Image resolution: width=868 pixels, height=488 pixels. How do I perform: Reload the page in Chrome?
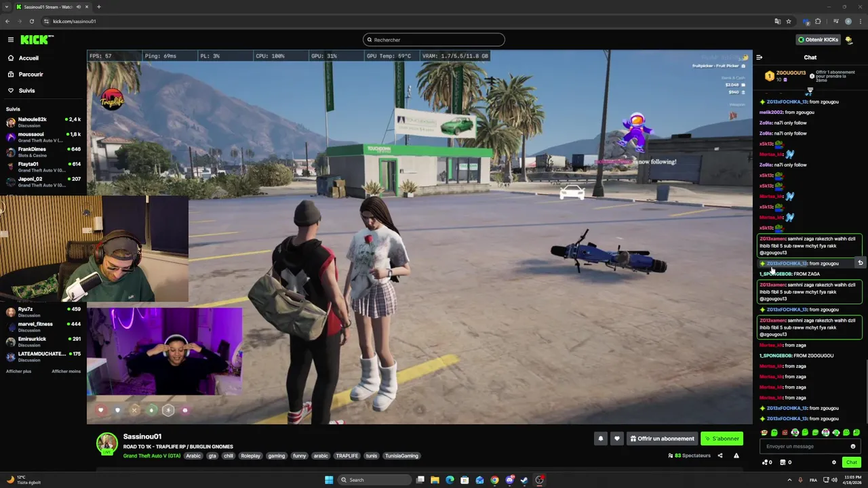coord(31,21)
